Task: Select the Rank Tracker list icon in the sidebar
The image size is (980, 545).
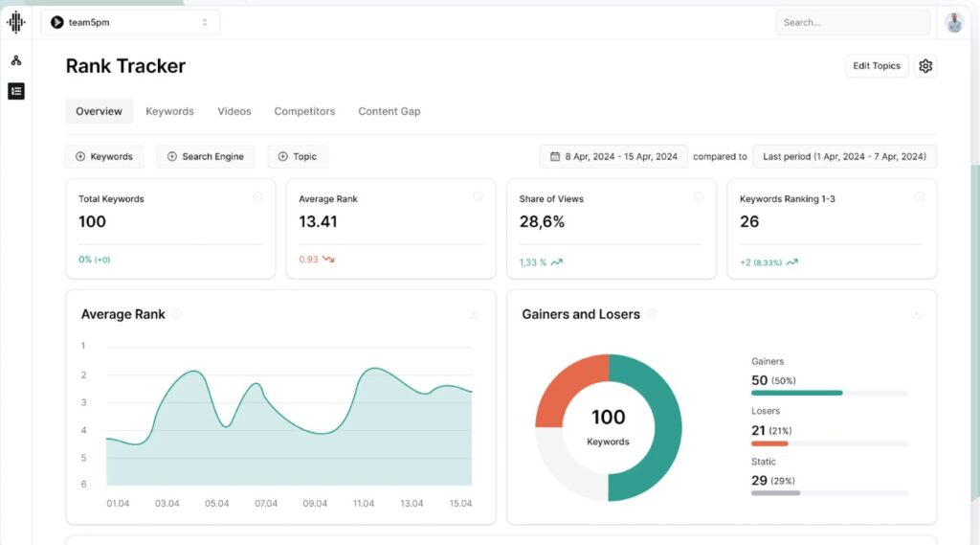Action: click(15, 92)
